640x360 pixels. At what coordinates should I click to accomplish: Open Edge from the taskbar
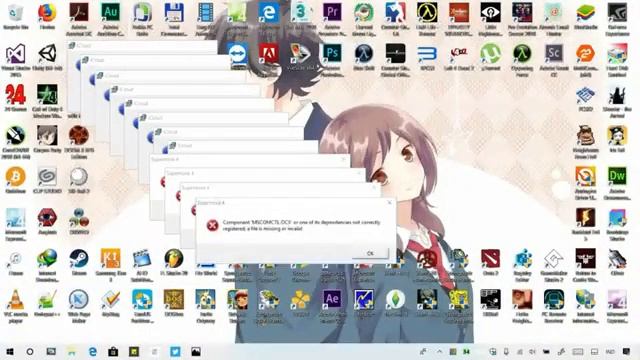93,351
